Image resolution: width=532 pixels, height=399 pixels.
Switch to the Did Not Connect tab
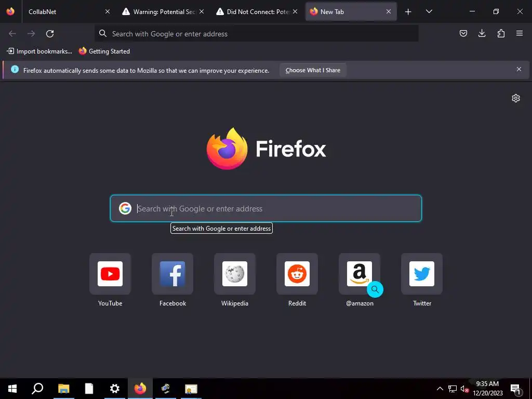pos(258,11)
